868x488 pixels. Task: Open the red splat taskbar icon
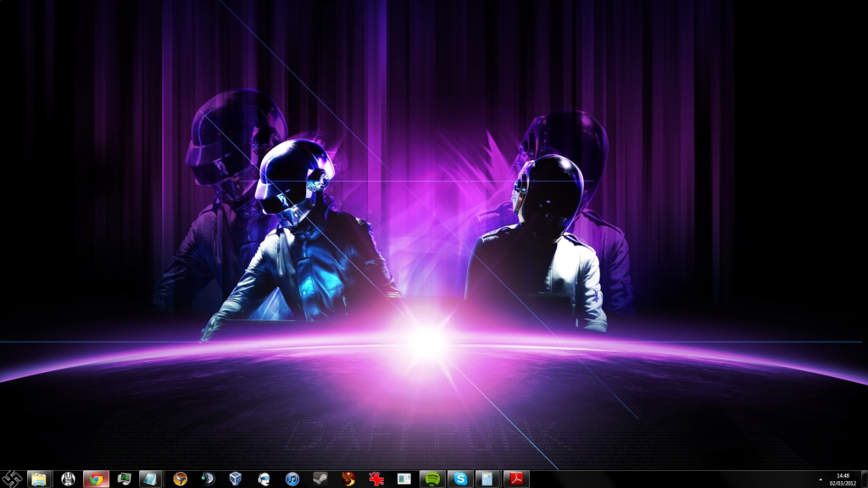click(x=376, y=480)
